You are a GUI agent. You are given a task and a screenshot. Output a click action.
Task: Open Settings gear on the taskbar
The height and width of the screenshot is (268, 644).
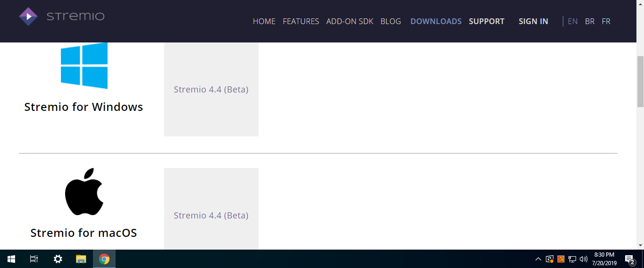pos(58,259)
